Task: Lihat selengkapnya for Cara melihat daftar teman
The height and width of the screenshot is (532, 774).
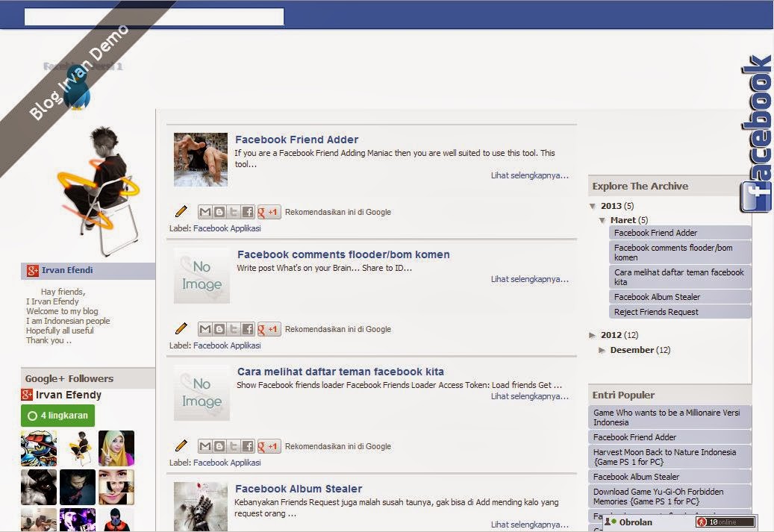Action: [x=530, y=395]
